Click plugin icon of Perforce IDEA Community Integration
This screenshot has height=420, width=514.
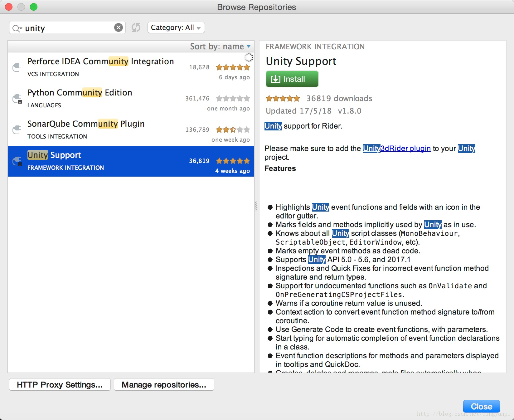point(17,67)
